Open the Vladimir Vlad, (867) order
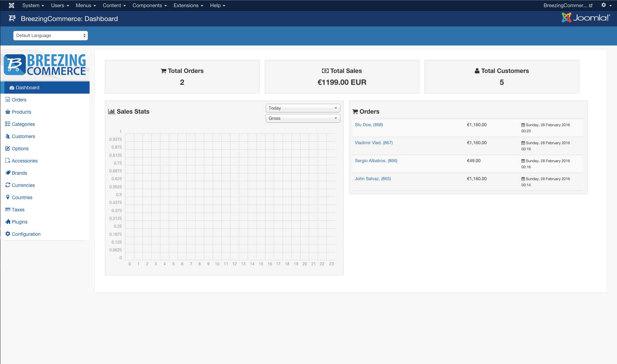The height and width of the screenshot is (364, 617). 374,142
